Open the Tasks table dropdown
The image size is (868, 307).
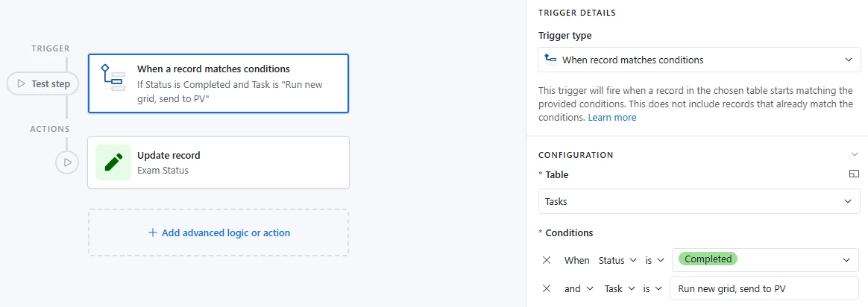[699, 201]
